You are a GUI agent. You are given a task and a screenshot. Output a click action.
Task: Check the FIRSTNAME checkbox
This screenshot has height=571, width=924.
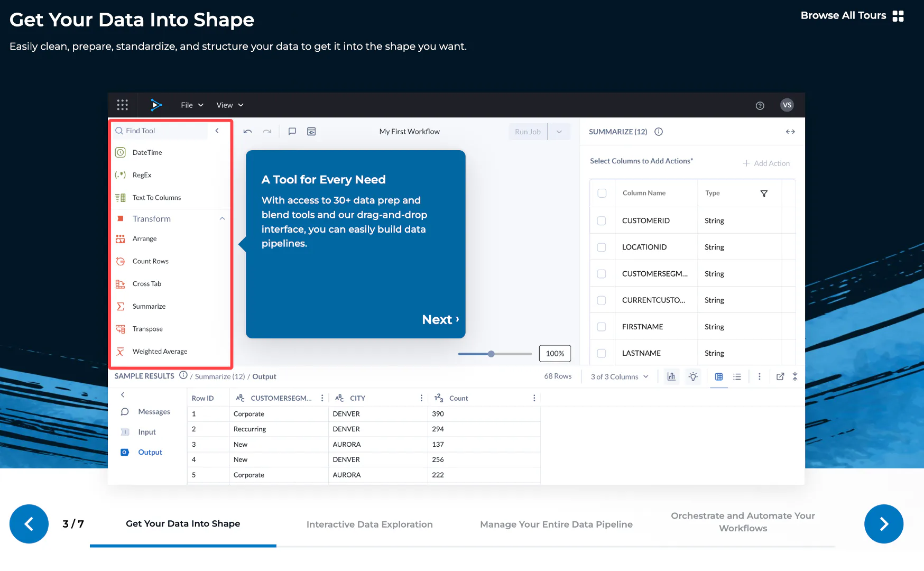602,327
